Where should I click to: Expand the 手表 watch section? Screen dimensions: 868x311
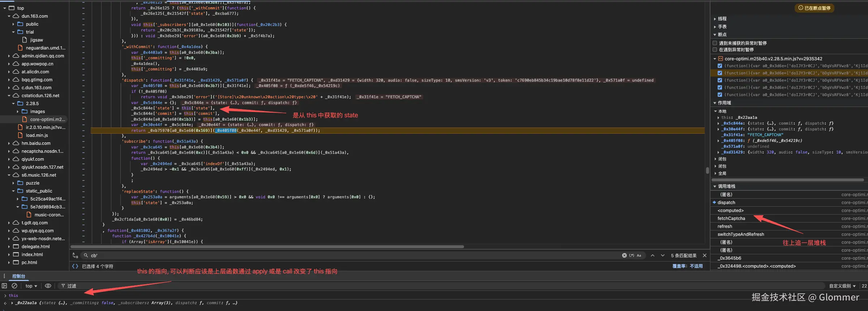tap(715, 27)
